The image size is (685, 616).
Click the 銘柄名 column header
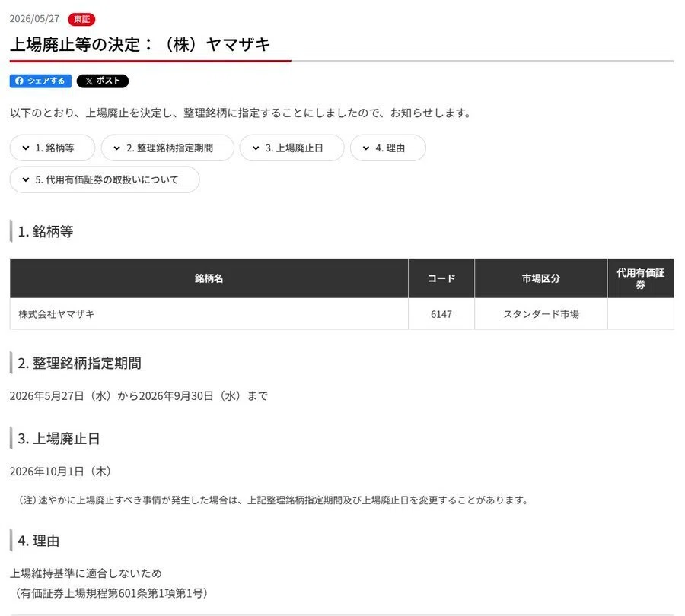coord(209,278)
